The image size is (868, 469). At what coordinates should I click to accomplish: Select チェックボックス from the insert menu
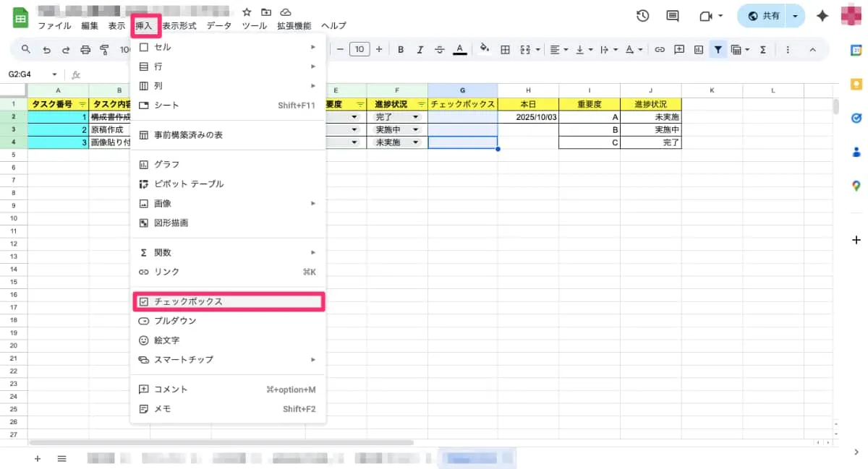point(188,301)
